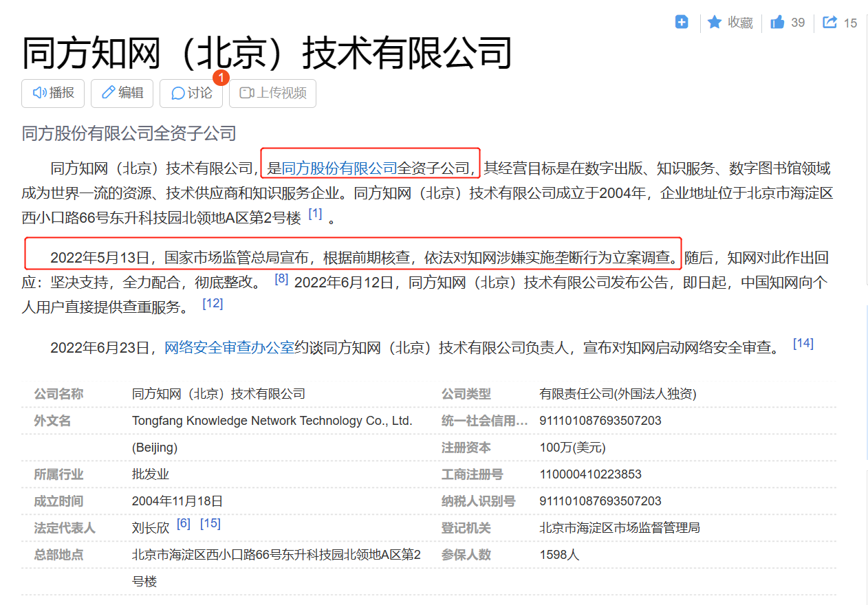868x605 pixels.
Task: Play the audio with the 播报 button
Action: pos(53,93)
